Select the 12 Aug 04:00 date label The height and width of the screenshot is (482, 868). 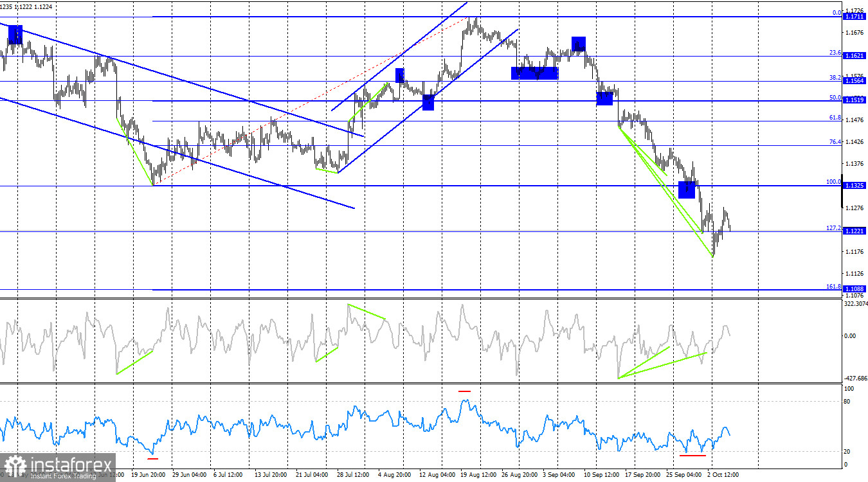(437, 475)
